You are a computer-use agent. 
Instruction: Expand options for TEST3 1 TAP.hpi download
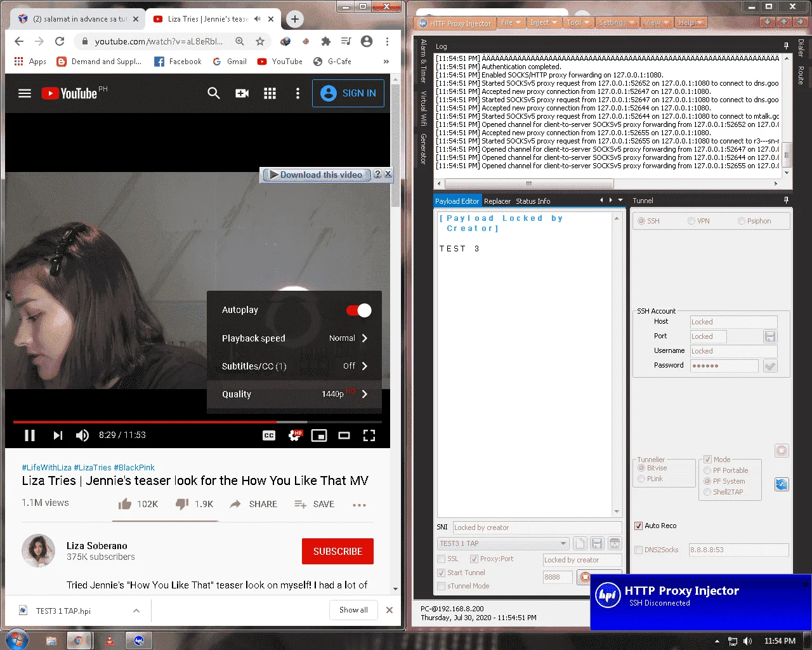tap(136, 611)
